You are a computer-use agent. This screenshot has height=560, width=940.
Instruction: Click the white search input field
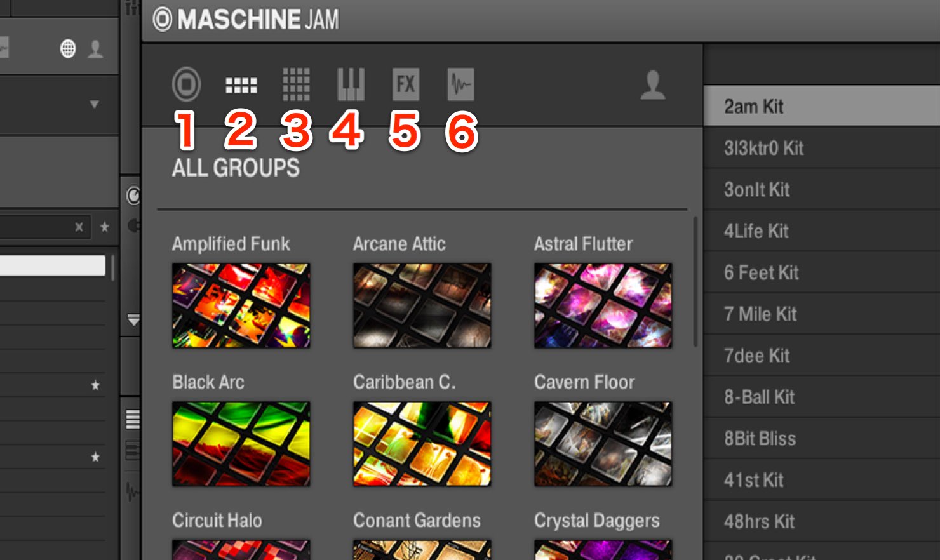pyautogui.click(x=53, y=265)
